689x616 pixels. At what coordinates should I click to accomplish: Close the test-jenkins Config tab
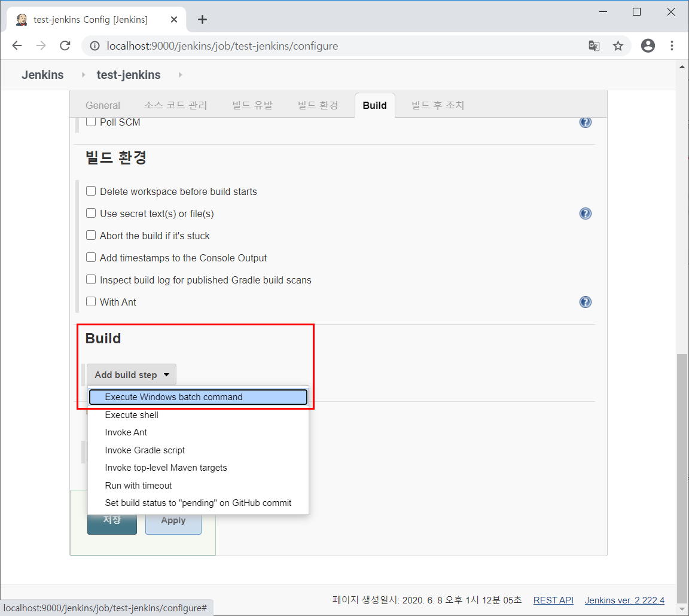174,19
